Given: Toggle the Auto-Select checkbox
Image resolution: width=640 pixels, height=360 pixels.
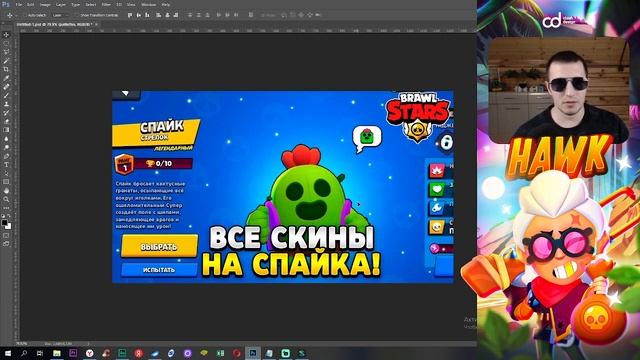Looking at the screenshot, I should pyautogui.click(x=25, y=15).
